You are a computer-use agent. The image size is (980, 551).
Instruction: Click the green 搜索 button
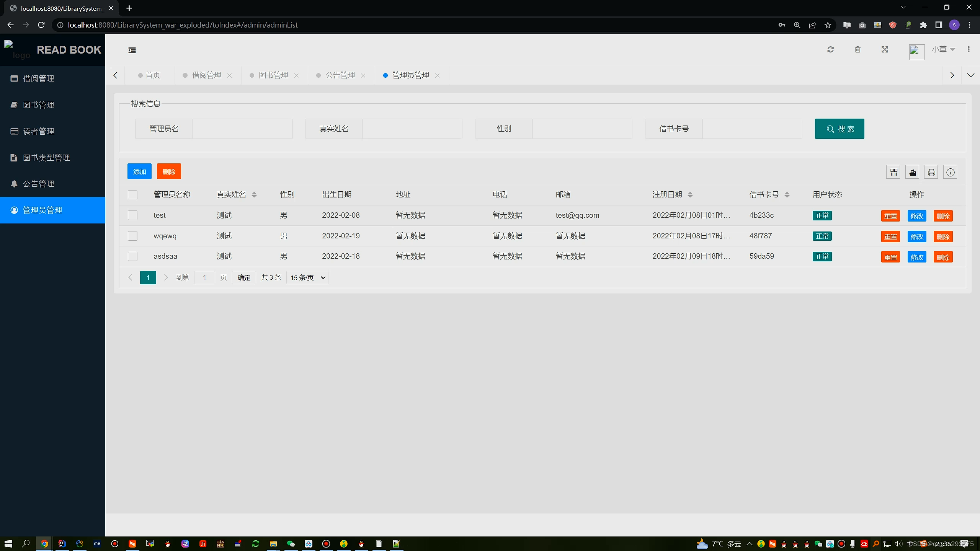839,129
